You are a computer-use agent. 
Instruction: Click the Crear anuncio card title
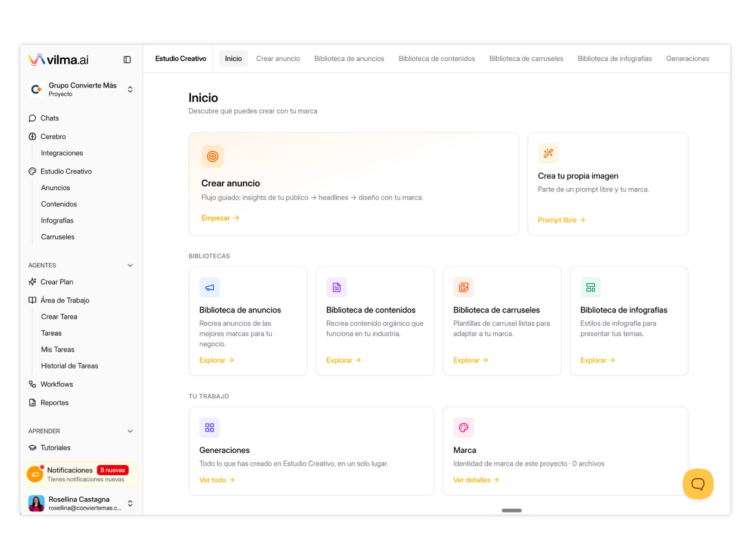(231, 183)
